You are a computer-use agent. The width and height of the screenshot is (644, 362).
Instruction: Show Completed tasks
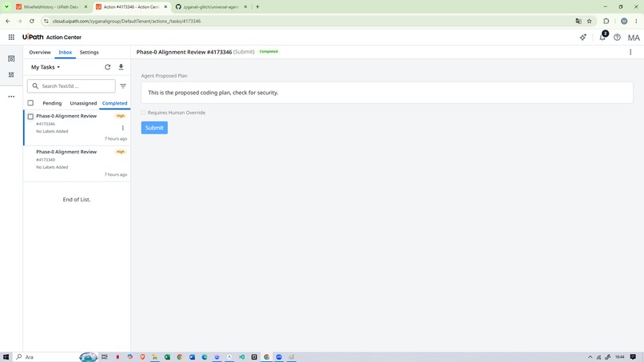[x=114, y=103]
